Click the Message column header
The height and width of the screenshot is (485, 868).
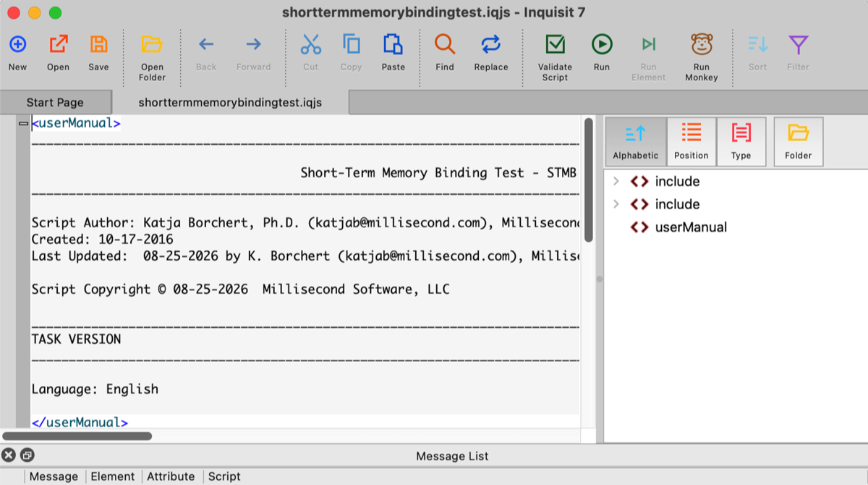click(54, 476)
